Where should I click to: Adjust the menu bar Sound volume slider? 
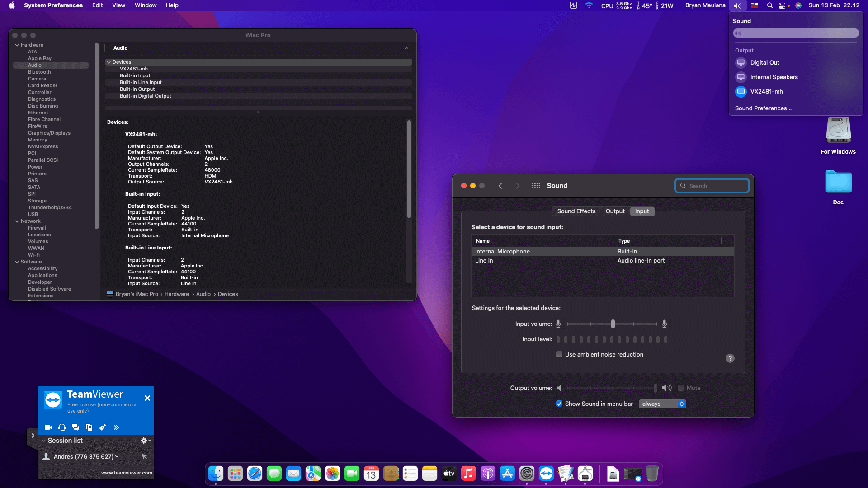tap(796, 33)
